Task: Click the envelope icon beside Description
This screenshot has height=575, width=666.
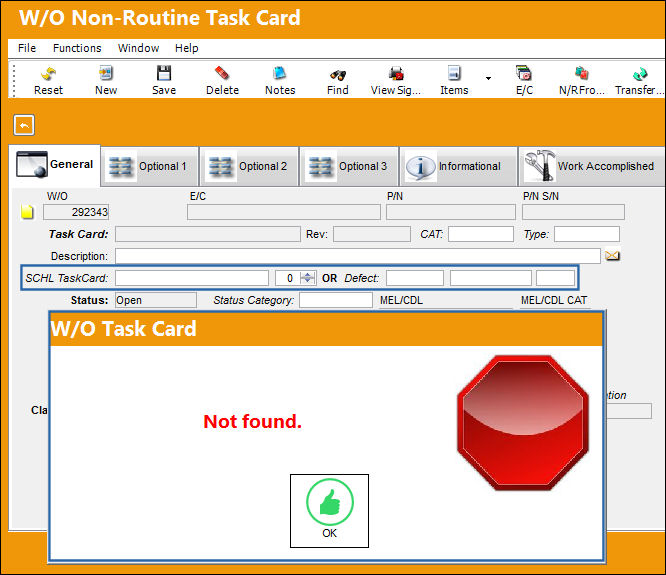Action: [x=612, y=256]
